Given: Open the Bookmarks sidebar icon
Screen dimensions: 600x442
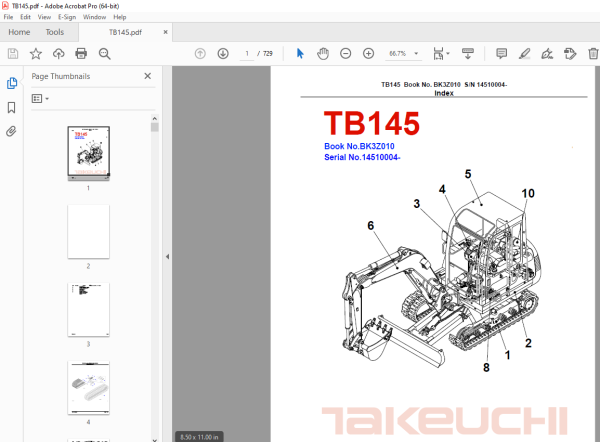Looking at the screenshot, I should [11, 108].
